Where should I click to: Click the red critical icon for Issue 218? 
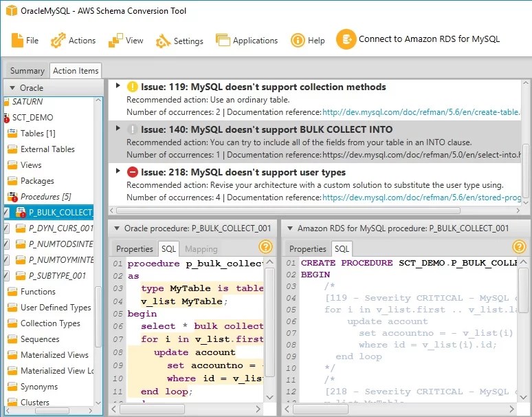(132, 172)
